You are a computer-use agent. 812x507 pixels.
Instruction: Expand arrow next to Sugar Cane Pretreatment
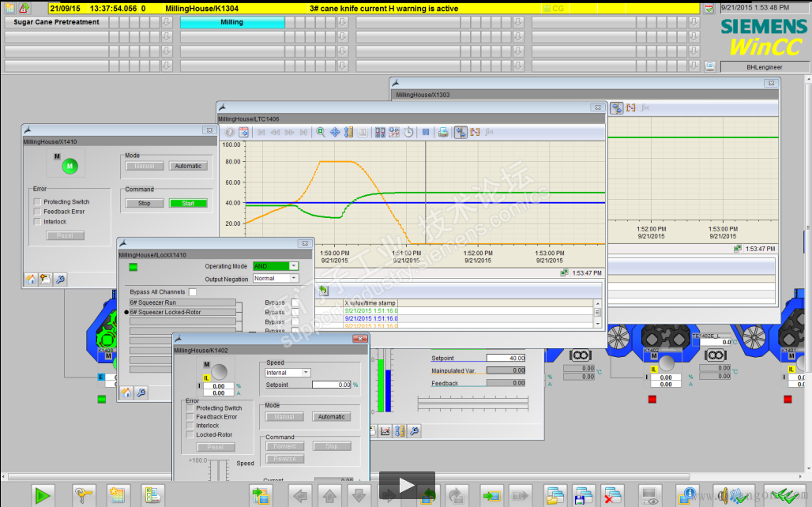tap(166, 22)
